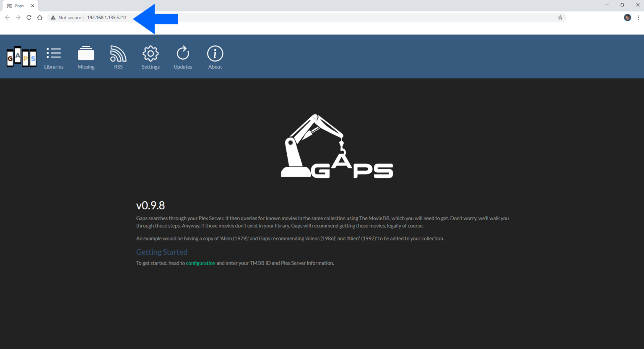Go back using the back arrow
Screen dimensions: 644x349
pyautogui.click(x=7, y=18)
